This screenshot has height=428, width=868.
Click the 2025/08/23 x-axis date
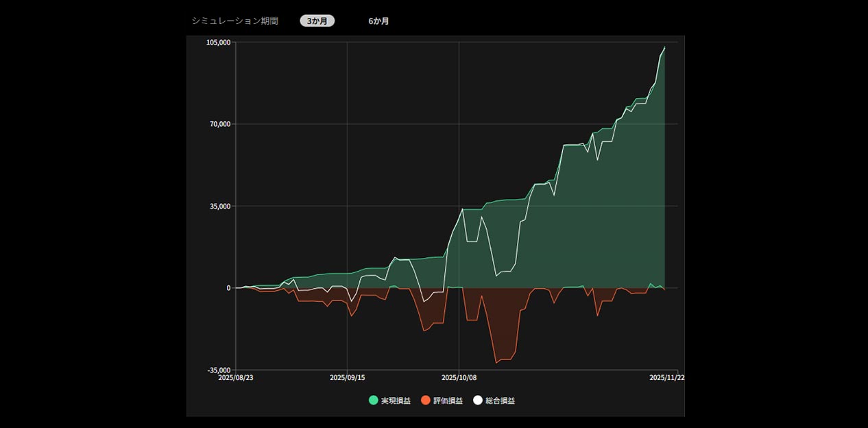pyautogui.click(x=235, y=377)
